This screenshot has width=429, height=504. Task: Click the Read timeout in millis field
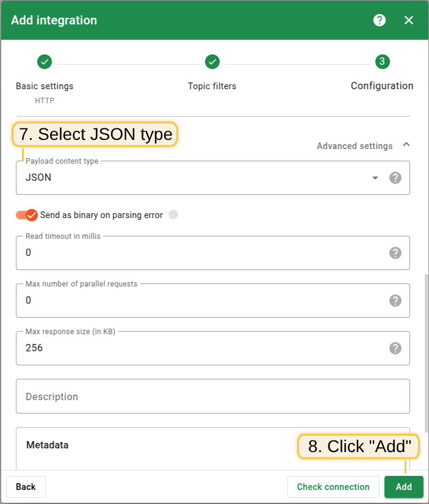coord(201,253)
